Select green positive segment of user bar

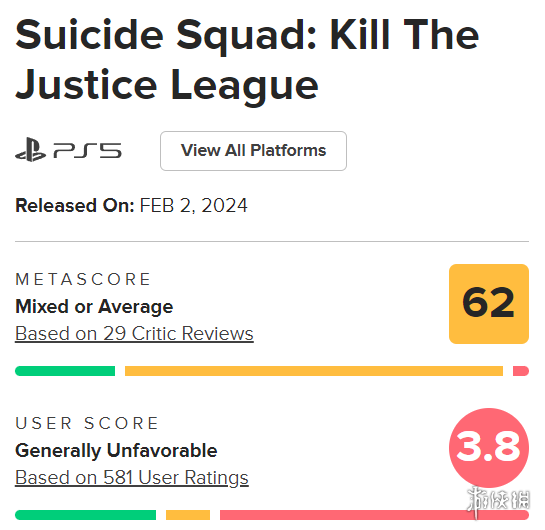(x=86, y=515)
